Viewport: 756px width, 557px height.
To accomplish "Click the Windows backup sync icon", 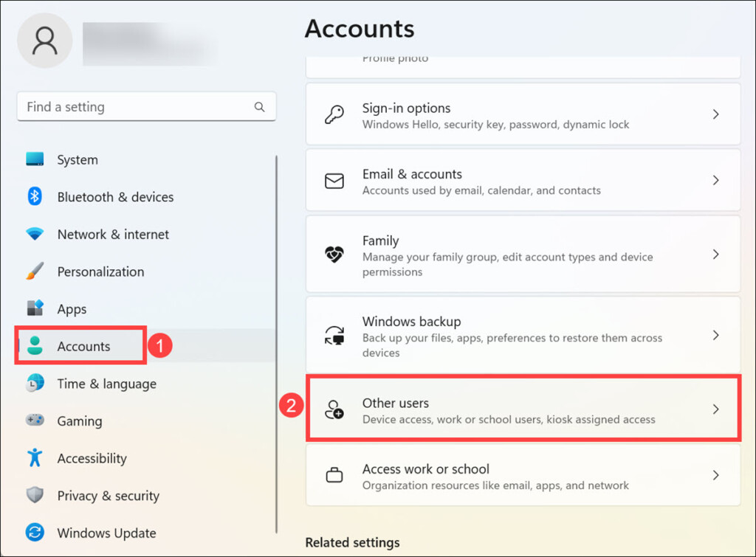I will pos(334,336).
